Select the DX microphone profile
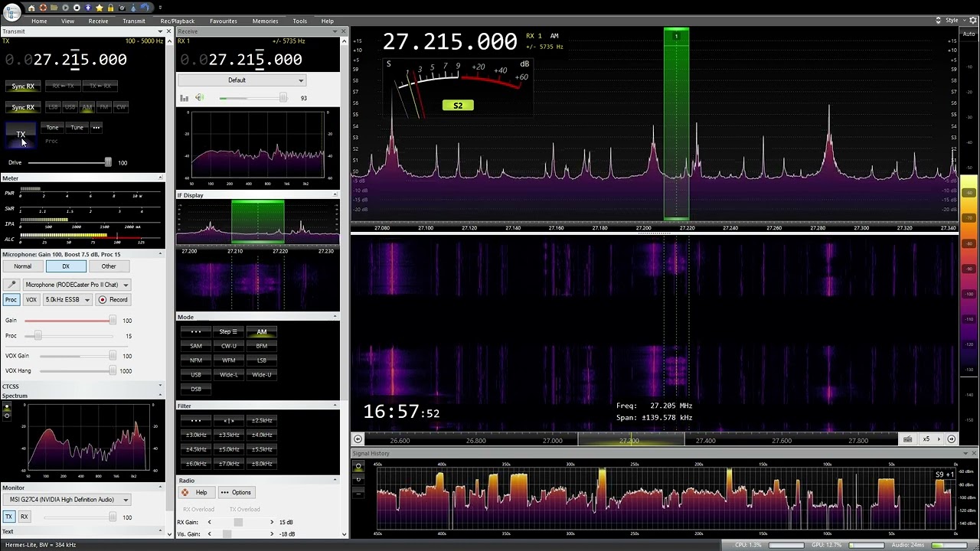This screenshot has height=551, width=980. tap(66, 266)
